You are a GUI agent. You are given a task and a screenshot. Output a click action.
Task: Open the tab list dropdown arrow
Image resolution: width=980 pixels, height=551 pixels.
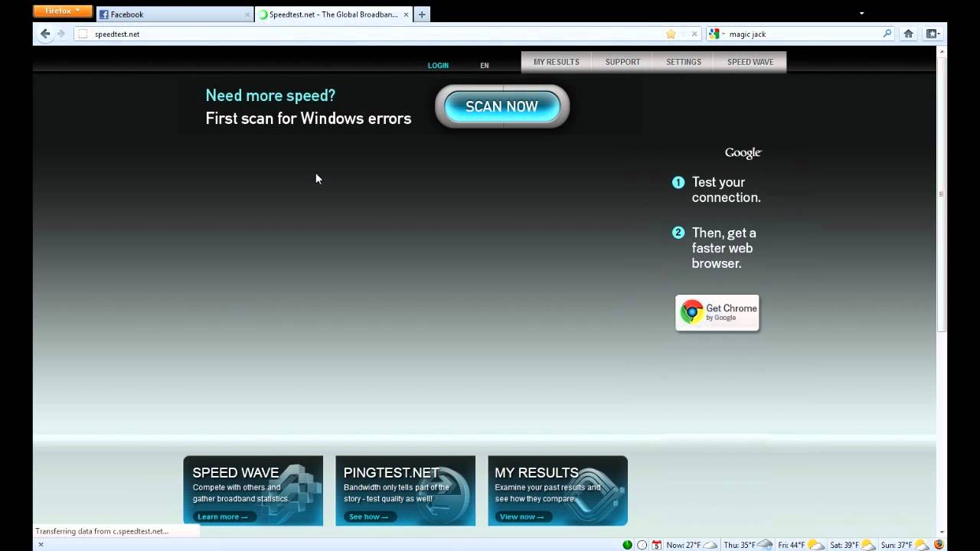click(861, 14)
